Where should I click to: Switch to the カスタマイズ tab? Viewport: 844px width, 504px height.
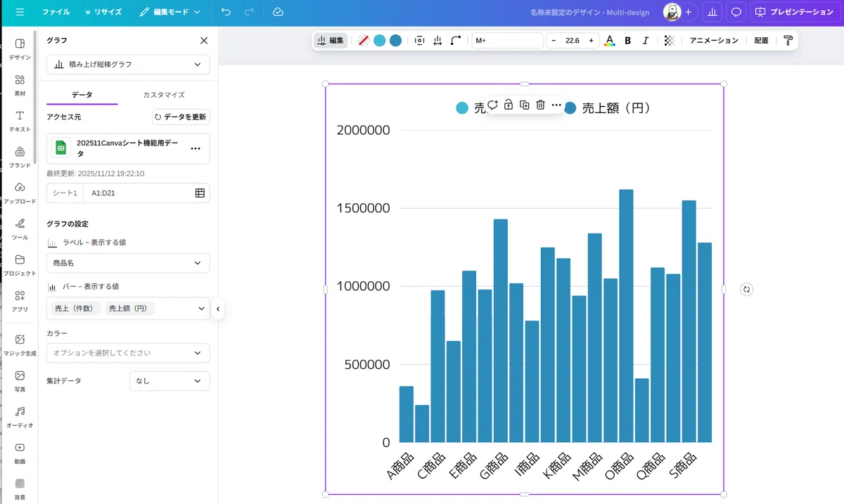[x=164, y=94]
